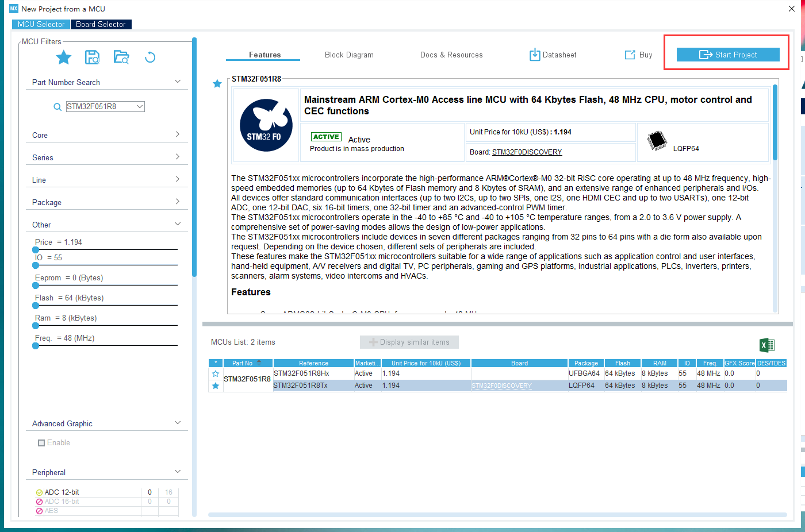Collapse the Part Number Search section
This screenshot has height=532, width=805.
(x=178, y=82)
